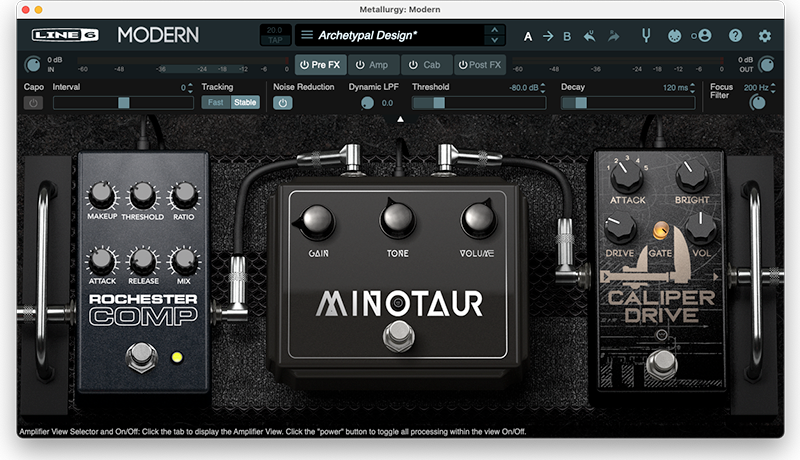Click the Rochester Comp THRESHOLD knob
Screen dimensions: 800x460
point(142,196)
